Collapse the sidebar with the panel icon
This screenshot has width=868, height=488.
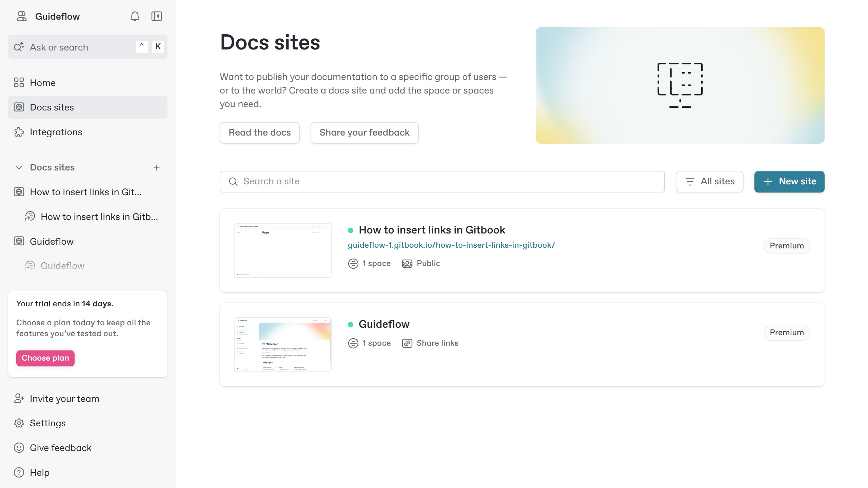point(157,16)
